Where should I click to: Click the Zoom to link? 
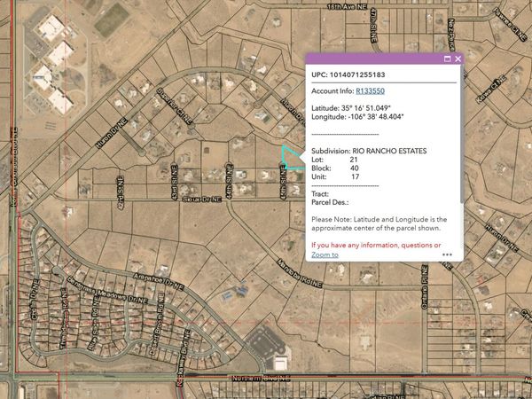(325, 254)
